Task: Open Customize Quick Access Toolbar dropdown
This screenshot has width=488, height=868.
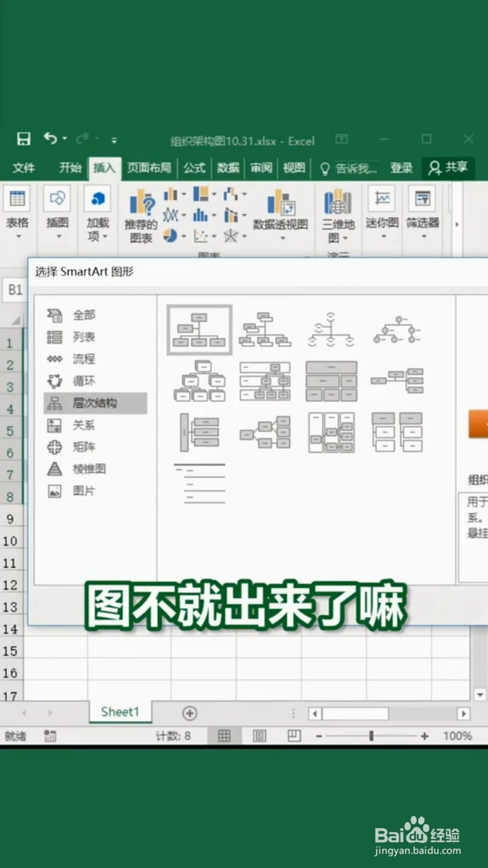Action: 114,140
